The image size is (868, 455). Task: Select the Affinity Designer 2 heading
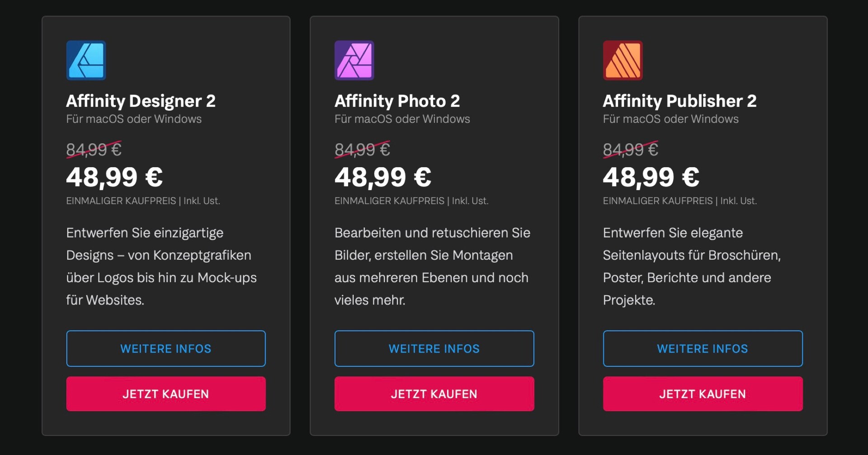coord(141,101)
